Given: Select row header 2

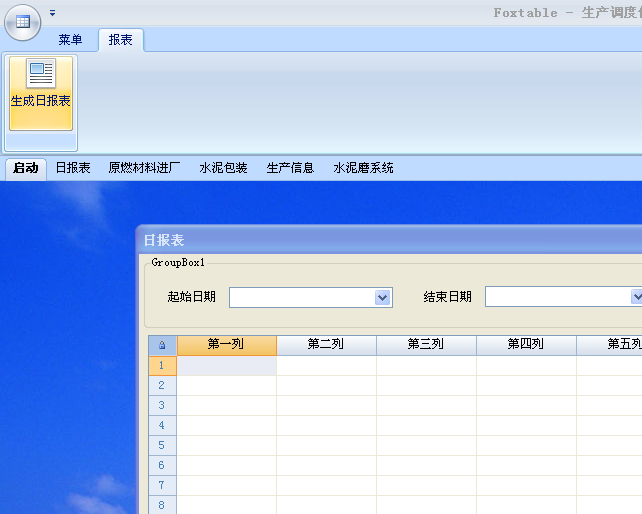Looking at the screenshot, I should click(162, 385).
